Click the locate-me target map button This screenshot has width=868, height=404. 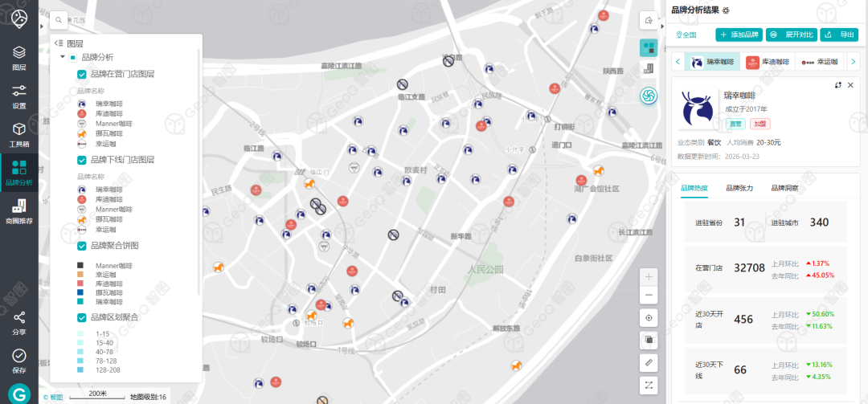coord(649,318)
